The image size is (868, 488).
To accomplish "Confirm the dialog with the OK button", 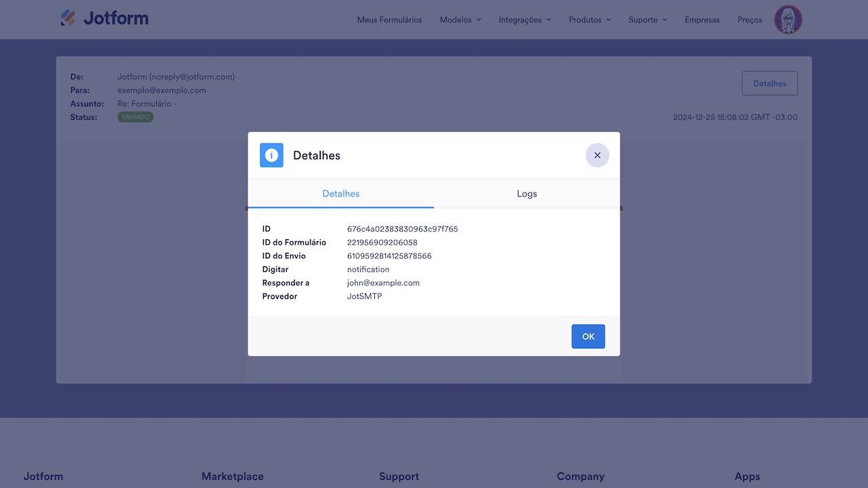I will tap(588, 336).
